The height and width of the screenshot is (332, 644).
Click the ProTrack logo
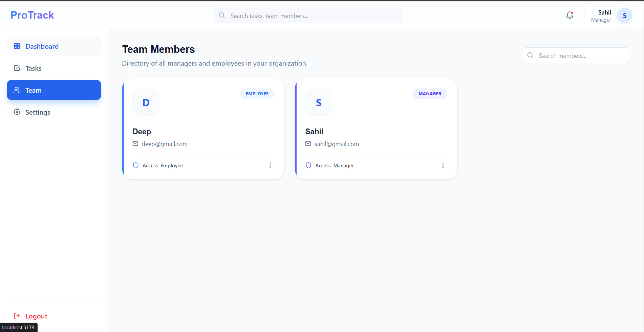[x=32, y=15]
